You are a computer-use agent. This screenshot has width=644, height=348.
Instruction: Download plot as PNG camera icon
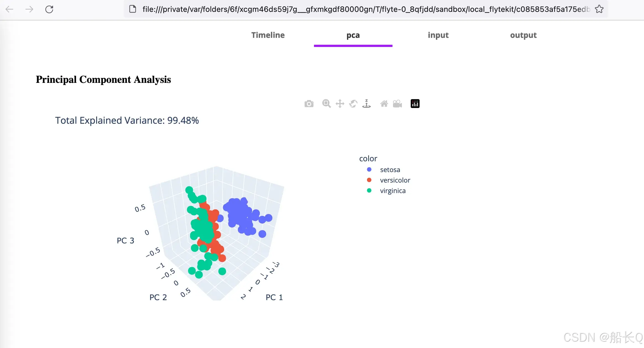click(x=309, y=104)
